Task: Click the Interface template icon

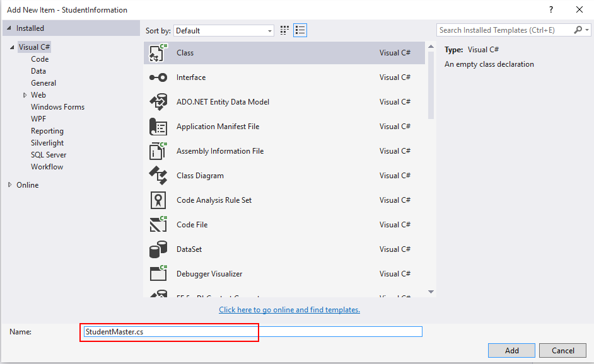Action: (x=158, y=77)
